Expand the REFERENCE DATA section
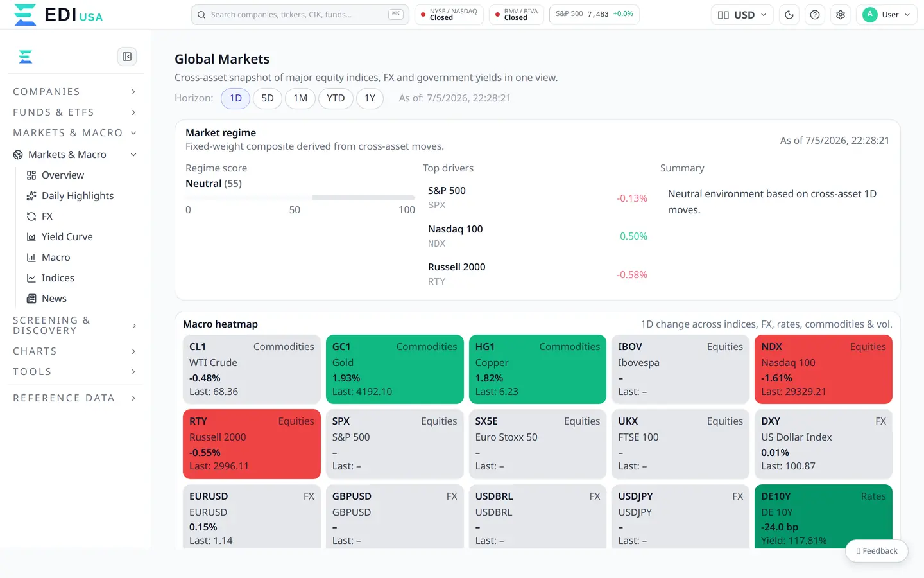The height and width of the screenshot is (578, 924). pos(75,398)
